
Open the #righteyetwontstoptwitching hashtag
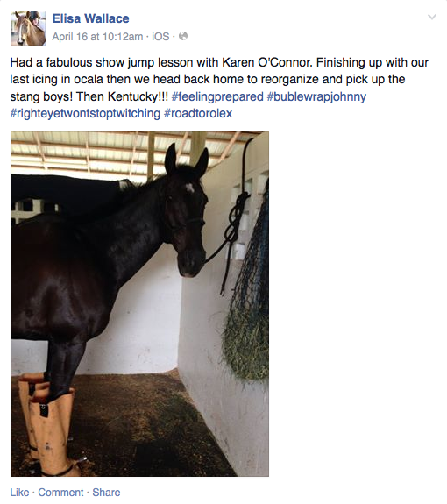point(85,113)
